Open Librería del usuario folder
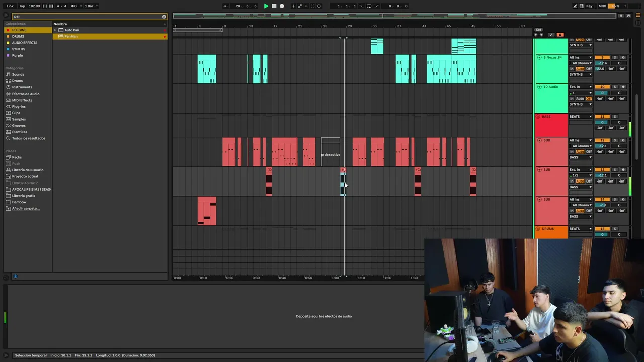 28,170
